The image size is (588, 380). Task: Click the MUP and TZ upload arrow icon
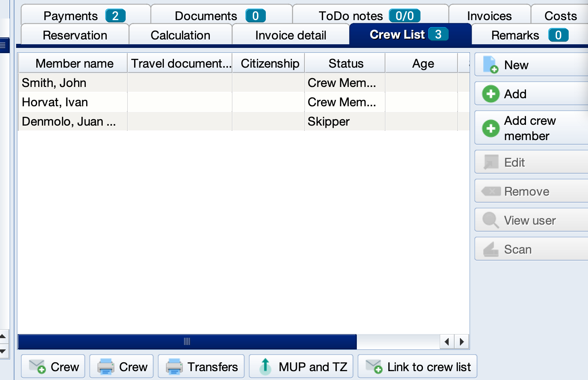(x=265, y=367)
